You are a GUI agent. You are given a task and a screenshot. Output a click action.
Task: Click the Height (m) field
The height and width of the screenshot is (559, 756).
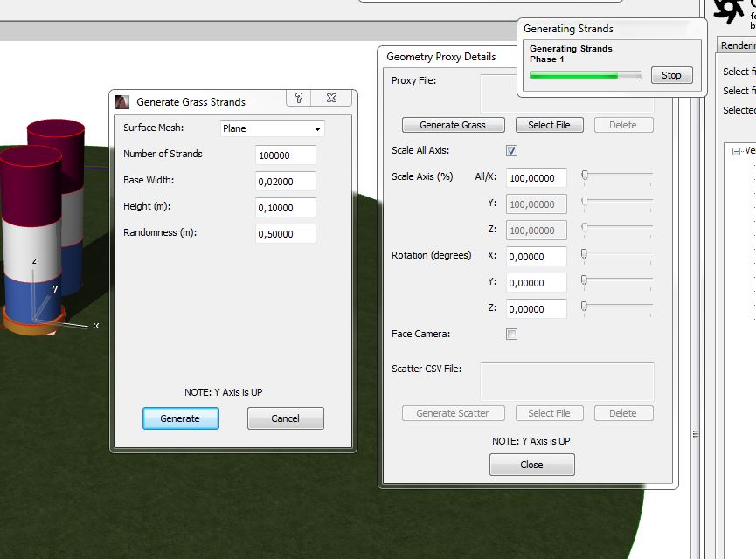click(286, 208)
